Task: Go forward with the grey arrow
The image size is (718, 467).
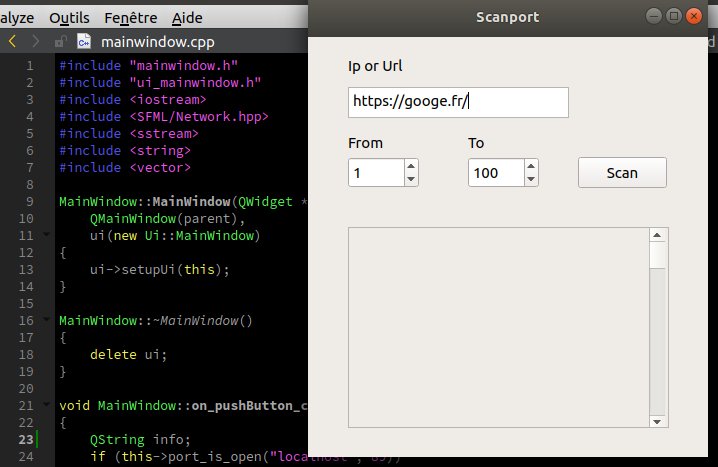Action: (x=35, y=42)
